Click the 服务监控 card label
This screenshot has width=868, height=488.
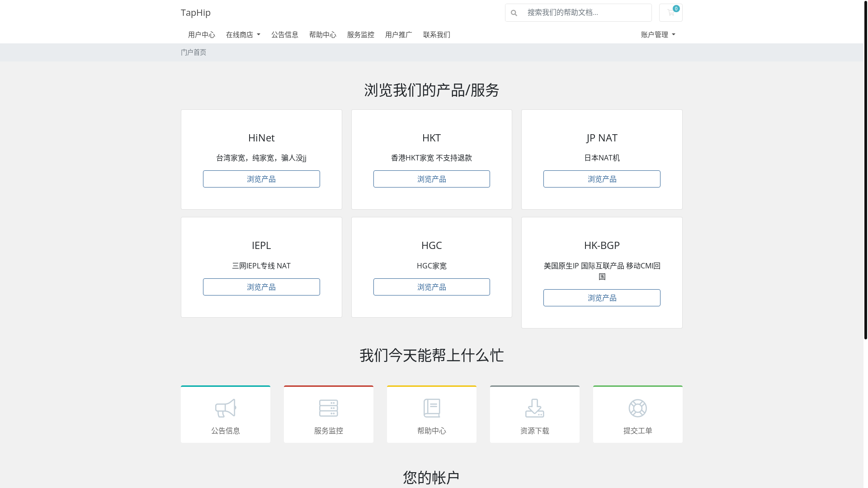pos(329,431)
